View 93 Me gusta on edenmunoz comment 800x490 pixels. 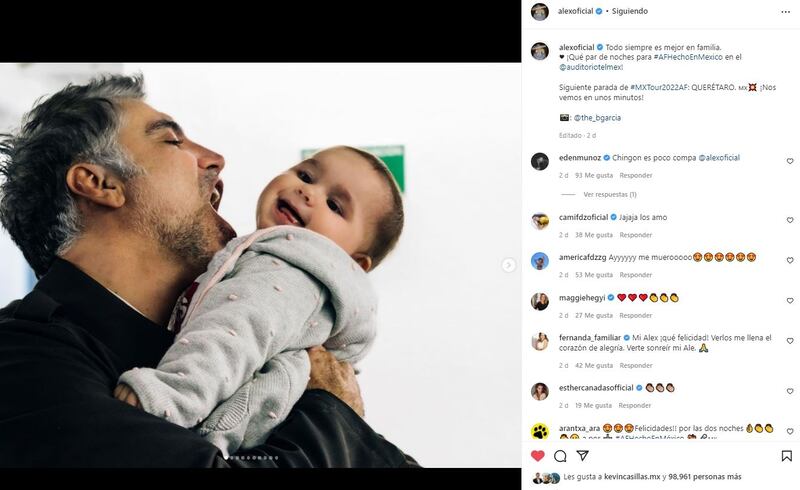(x=594, y=176)
